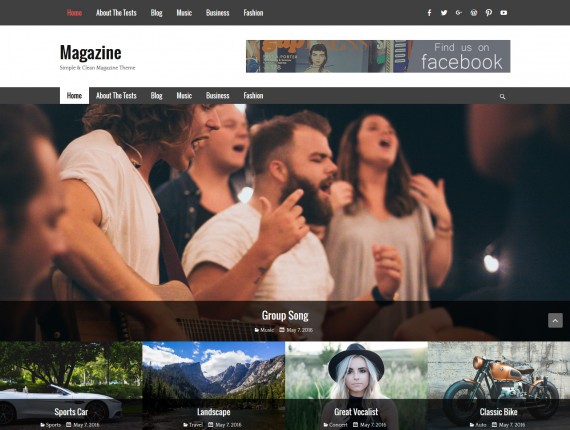Image resolution: width=570 pixels, height=430 pixels.
Task: Open the Sports Car post thumbnail
Action: click(71, 385)
